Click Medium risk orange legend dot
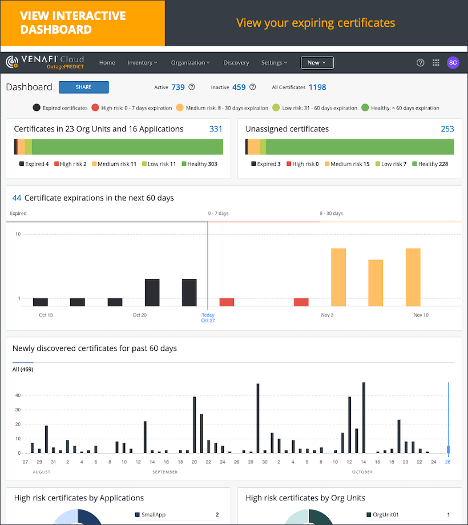 pyautogui.click(x=180, y=107)
